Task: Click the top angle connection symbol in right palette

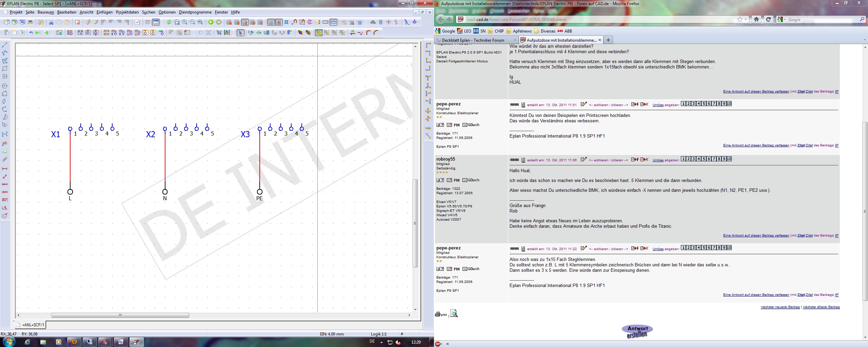Action: point(428,45)
